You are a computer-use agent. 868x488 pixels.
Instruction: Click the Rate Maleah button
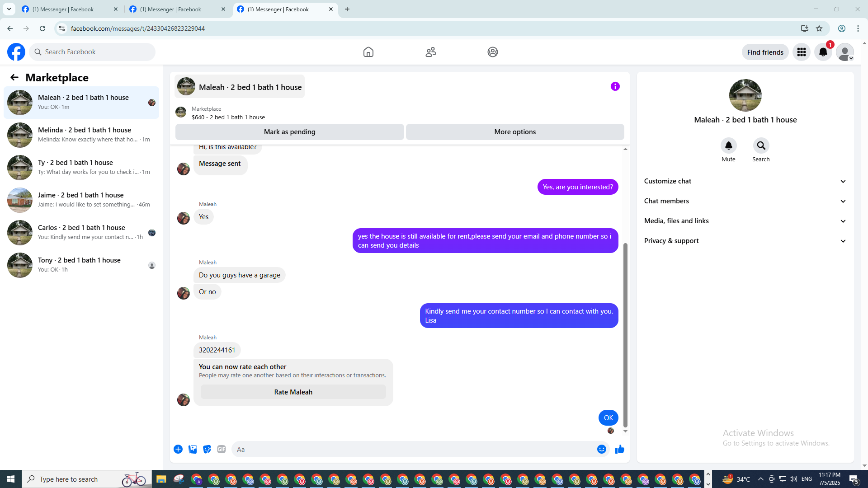tap(293, 392)
